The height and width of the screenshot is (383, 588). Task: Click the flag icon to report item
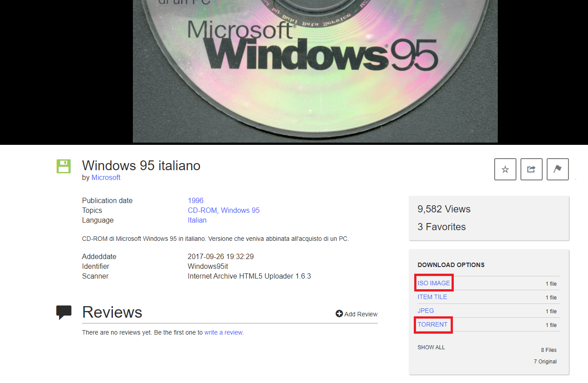click(x=558, y=169)
